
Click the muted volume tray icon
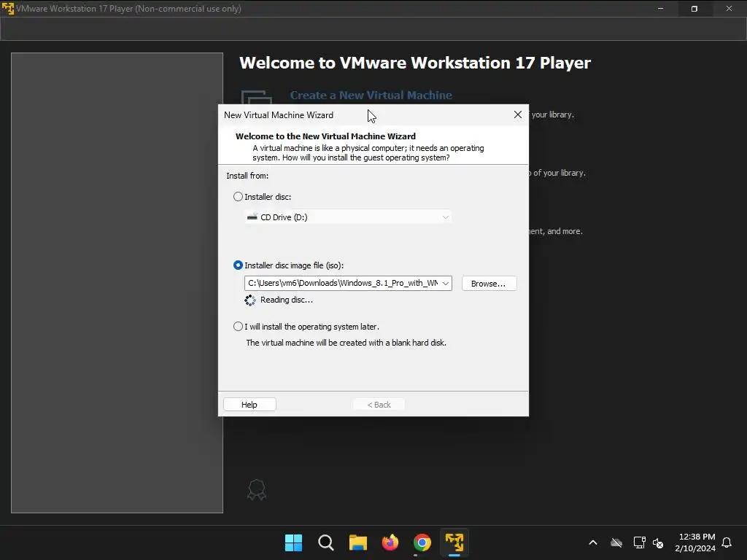[658, 542]
